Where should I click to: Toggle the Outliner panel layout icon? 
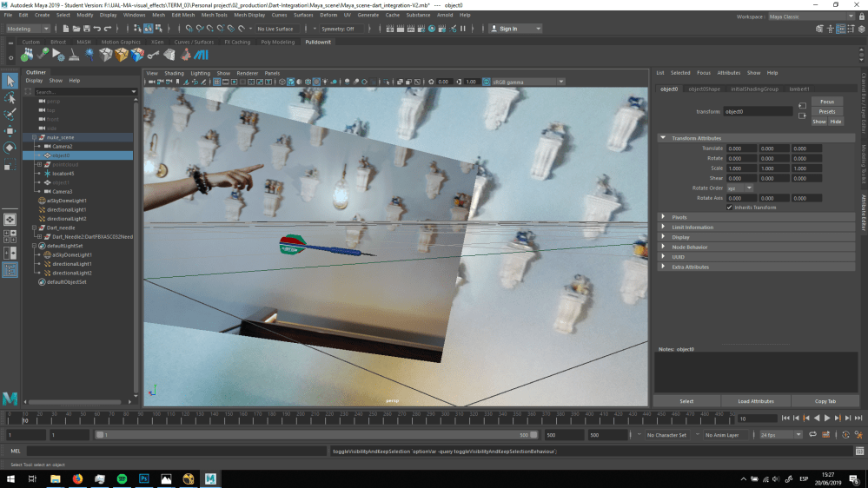pyautogui.click(x=10, y=269)
